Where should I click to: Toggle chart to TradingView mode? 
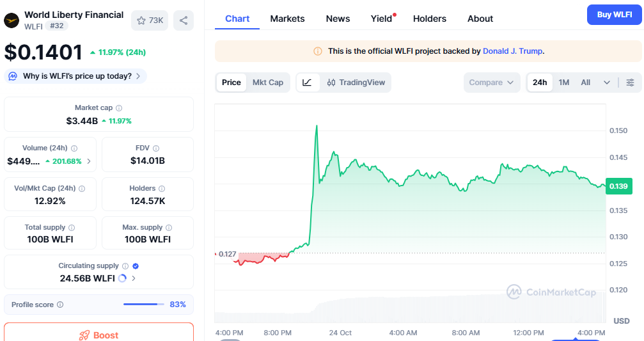click(356, 83)
